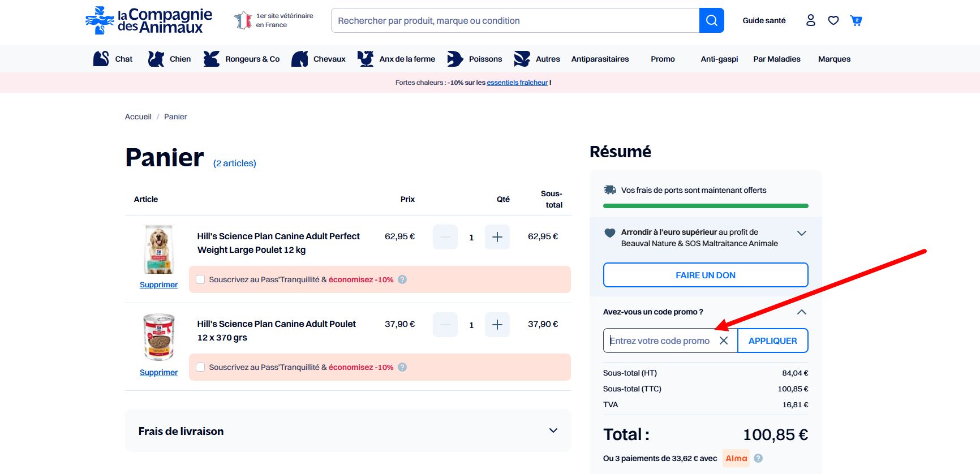The width and height of the screenshot is (980, 474).
Task: Open the essentiels fraîcheur link
Action: pyautogui.click(x=517, y=83)
